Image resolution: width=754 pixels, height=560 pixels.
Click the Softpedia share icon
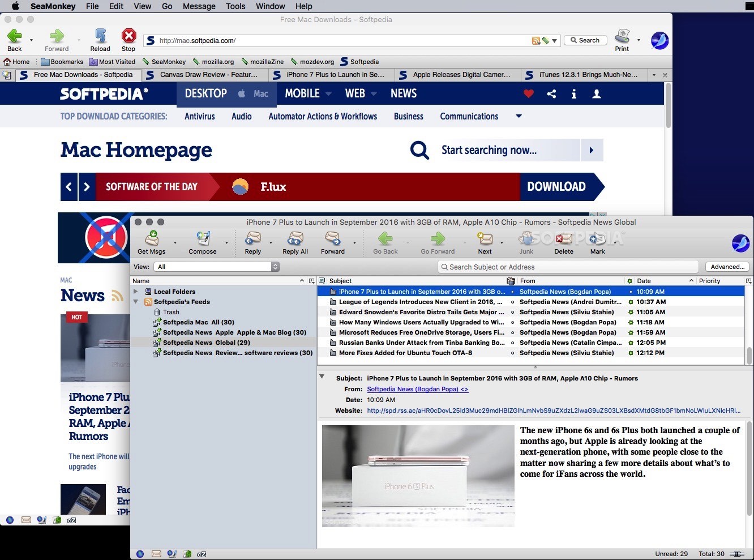pos(551,94)
